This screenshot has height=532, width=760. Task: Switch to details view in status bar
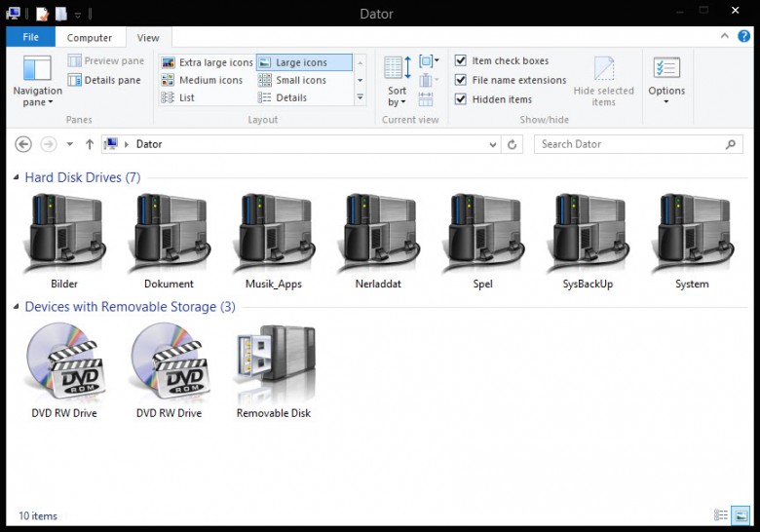coord(721,515)
